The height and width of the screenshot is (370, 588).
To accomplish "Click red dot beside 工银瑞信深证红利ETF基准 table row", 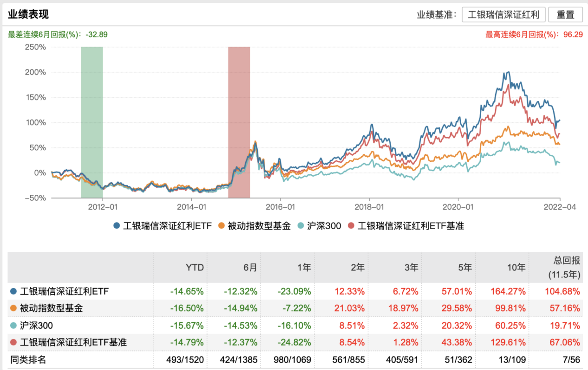I will (13, 343).
